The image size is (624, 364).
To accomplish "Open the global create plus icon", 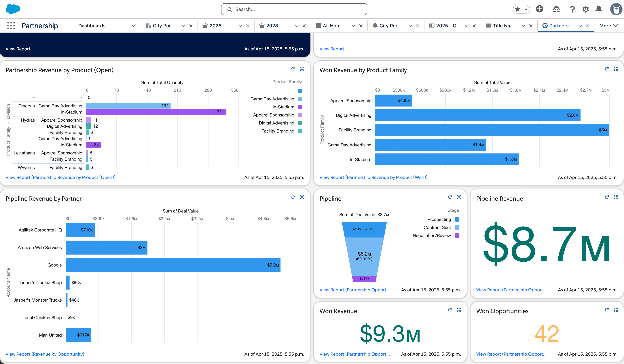I will click(539, 9).
